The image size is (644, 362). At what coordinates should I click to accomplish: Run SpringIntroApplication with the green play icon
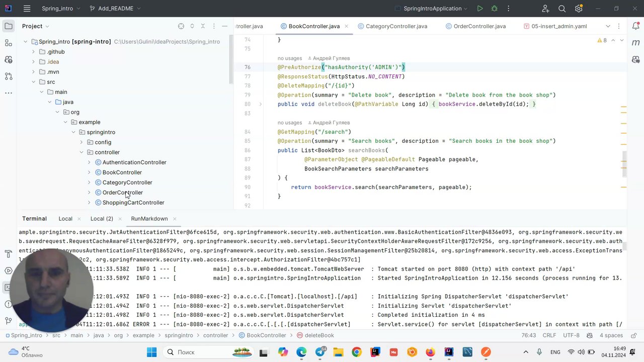click(x=479, y=9)
